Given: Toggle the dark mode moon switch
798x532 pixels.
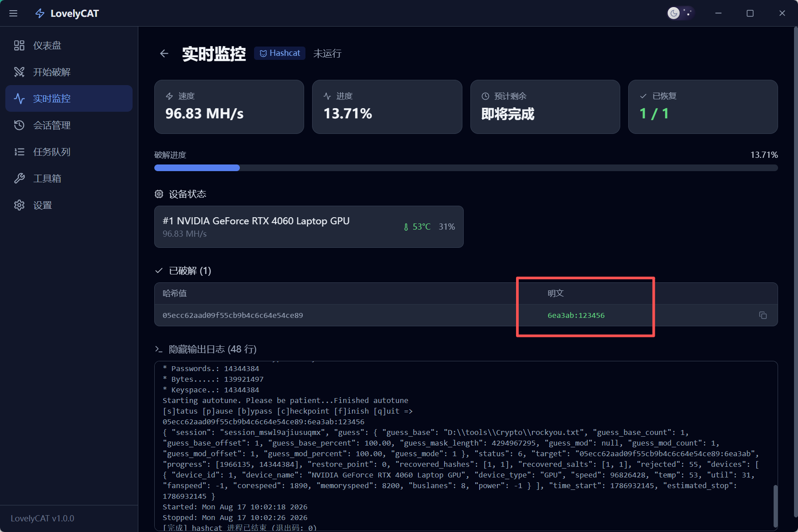Looking at the screenshot, I should (681, 13).
